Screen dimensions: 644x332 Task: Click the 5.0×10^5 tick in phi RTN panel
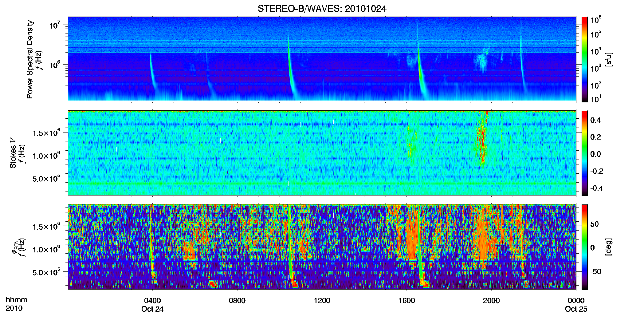coord(46,272)
